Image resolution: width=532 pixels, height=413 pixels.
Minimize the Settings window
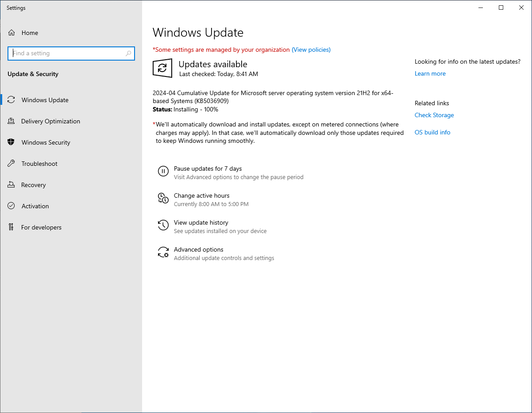[481, 8]
